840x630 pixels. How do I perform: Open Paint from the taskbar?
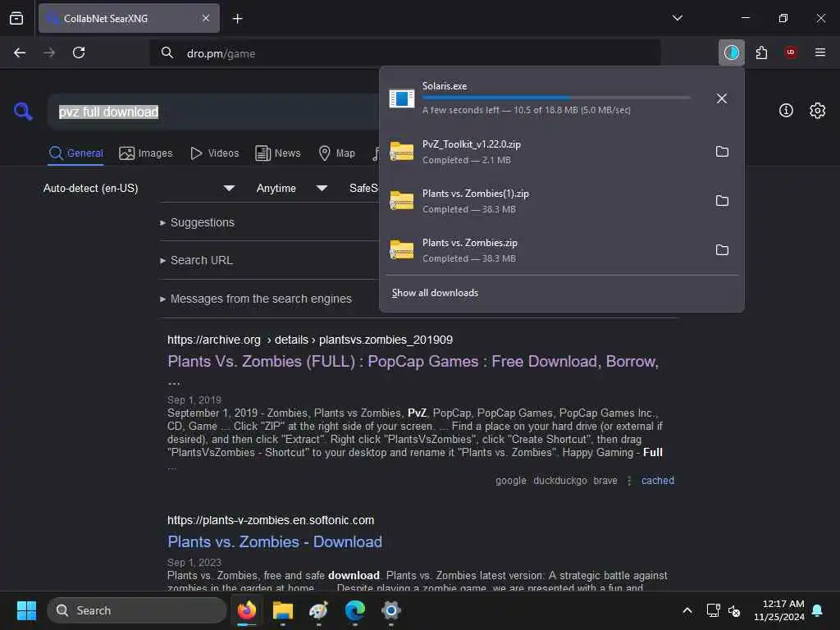[319, 610]
